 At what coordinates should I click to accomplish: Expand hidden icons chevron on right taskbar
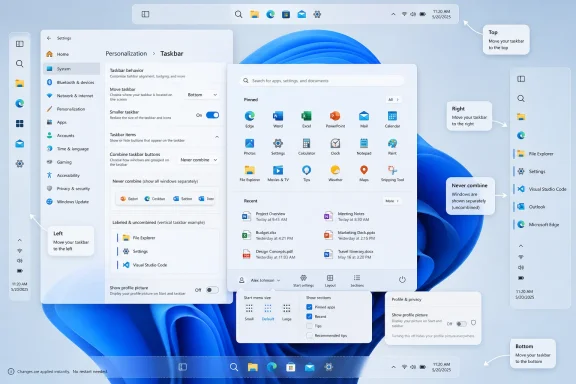[x=521, y=246]
